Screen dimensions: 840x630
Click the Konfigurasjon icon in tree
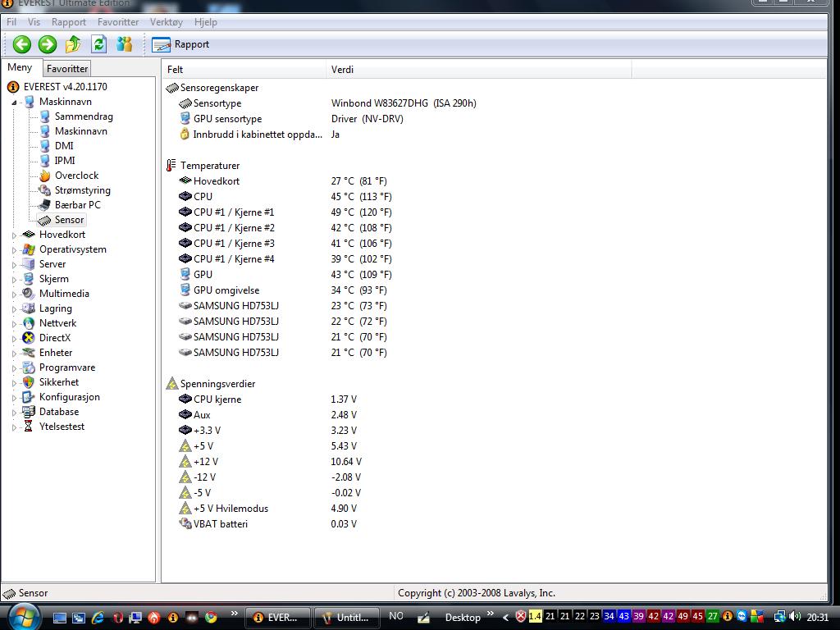(28, 397)
